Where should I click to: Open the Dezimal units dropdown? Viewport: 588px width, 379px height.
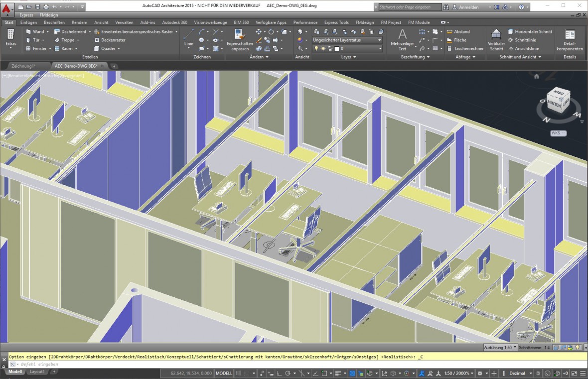pyautogui.click(x=517, y=373)
